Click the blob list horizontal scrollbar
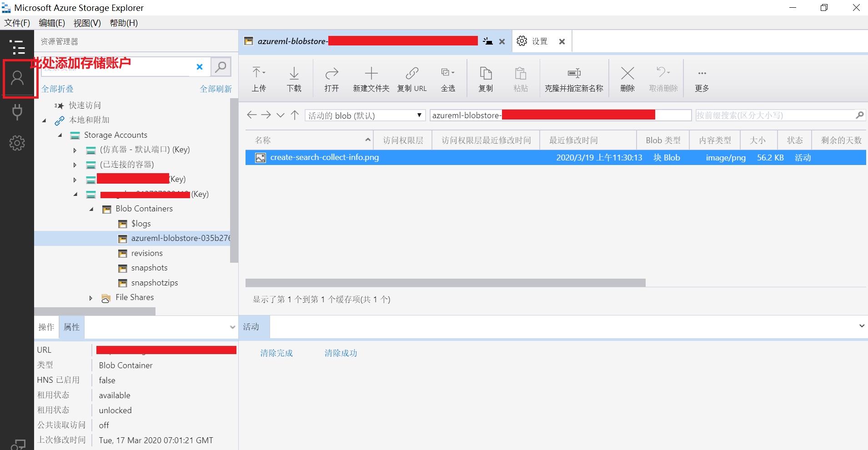Image resolution: width=868 pixels, height=450 pixels. click(x=446, y=283)
